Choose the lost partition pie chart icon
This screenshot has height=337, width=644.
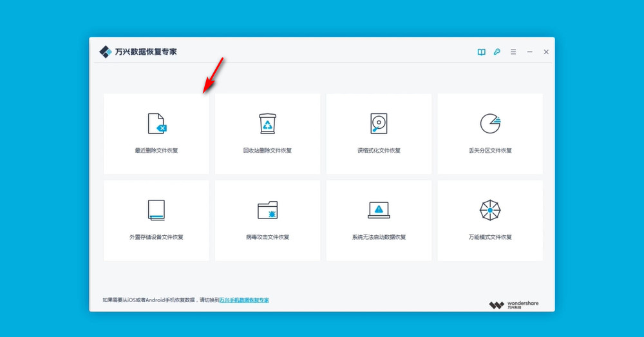[x=490, y=123]
